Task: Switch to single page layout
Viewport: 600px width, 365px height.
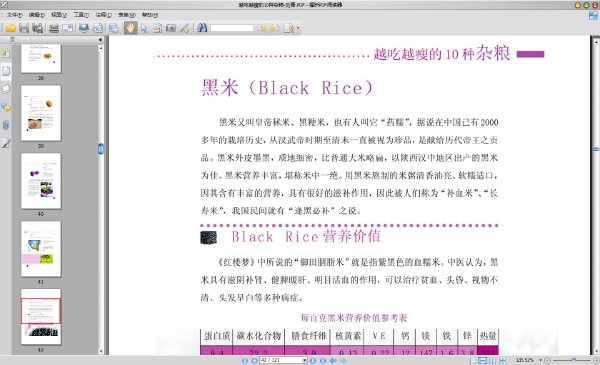Action: tap(473, 360)
